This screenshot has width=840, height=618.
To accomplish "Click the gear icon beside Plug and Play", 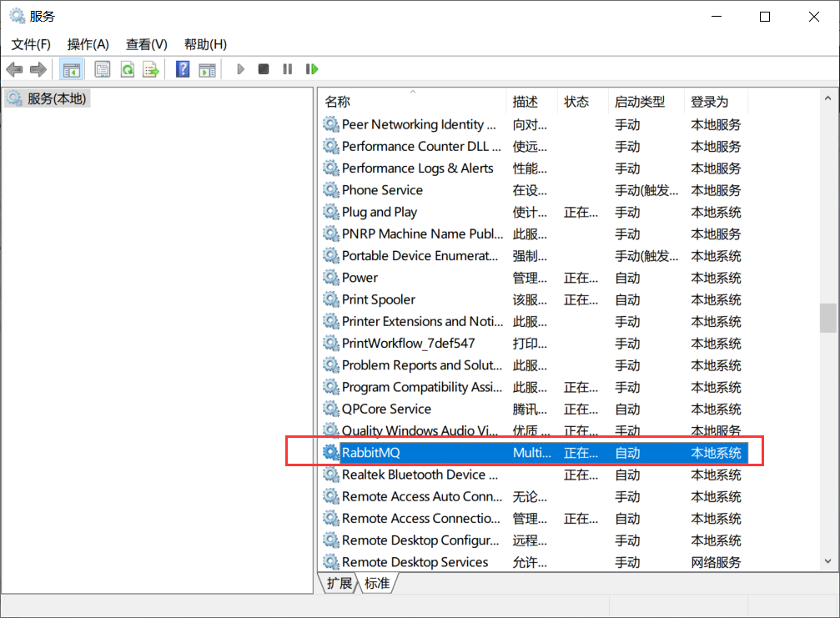I will (331, 212).
